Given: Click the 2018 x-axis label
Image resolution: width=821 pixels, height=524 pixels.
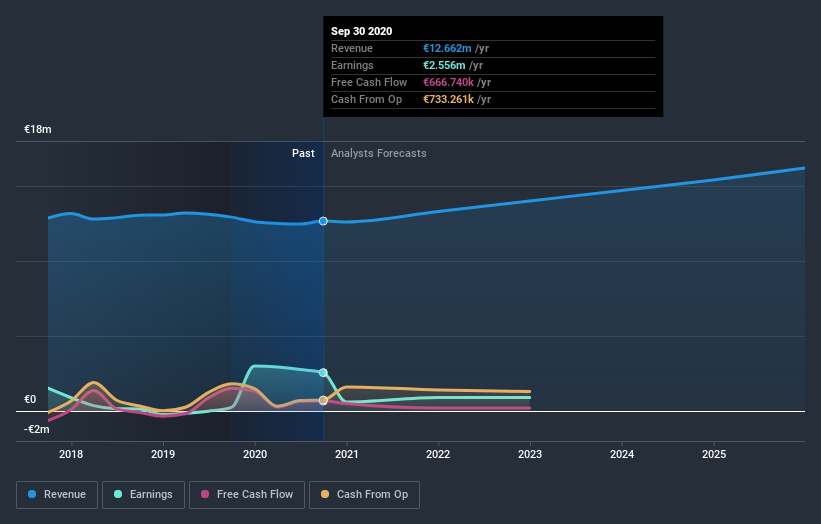Looking at the screenshot, I should [71, 454].
